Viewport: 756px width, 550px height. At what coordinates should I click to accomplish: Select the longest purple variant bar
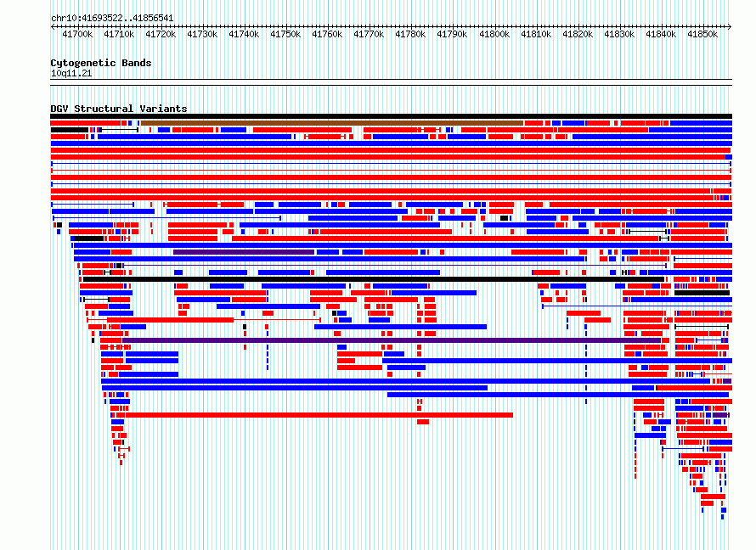(x=392, y=340)
